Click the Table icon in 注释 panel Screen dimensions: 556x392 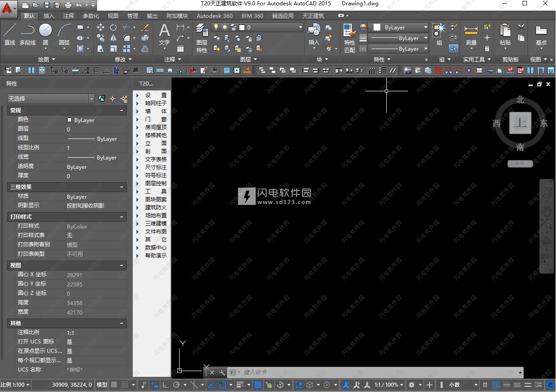coord(180,49)
